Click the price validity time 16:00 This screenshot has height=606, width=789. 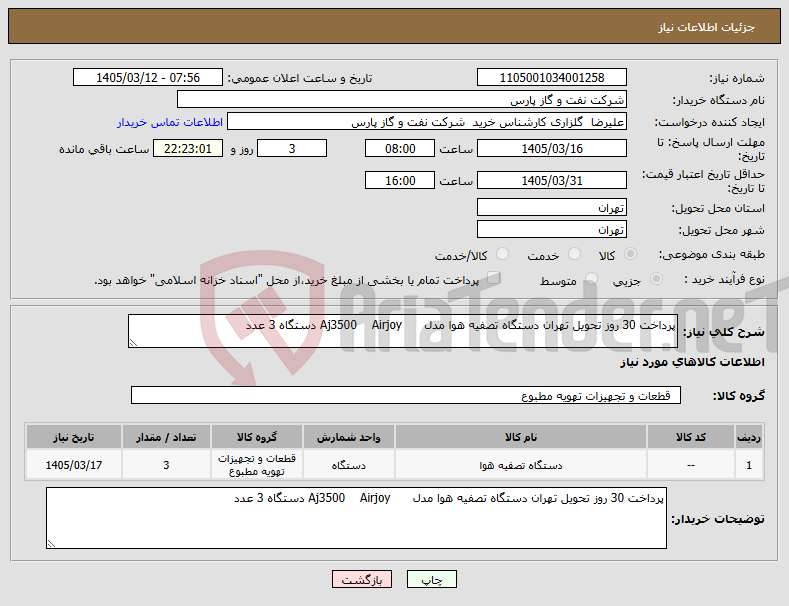pyautogui.click(x=400, y=180)
